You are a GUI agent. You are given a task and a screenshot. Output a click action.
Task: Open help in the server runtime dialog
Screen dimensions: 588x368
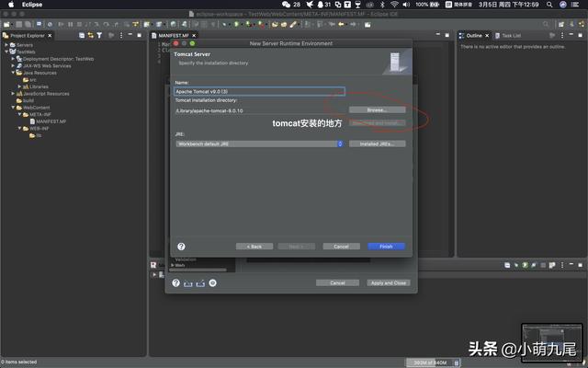[x=181, y=247]
